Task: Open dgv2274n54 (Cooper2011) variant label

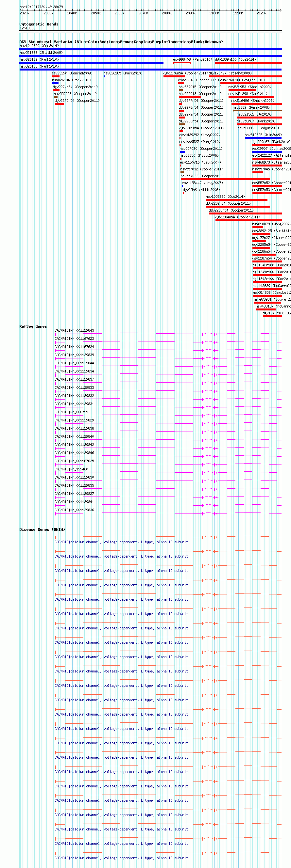Action: [x=75, y=87]
